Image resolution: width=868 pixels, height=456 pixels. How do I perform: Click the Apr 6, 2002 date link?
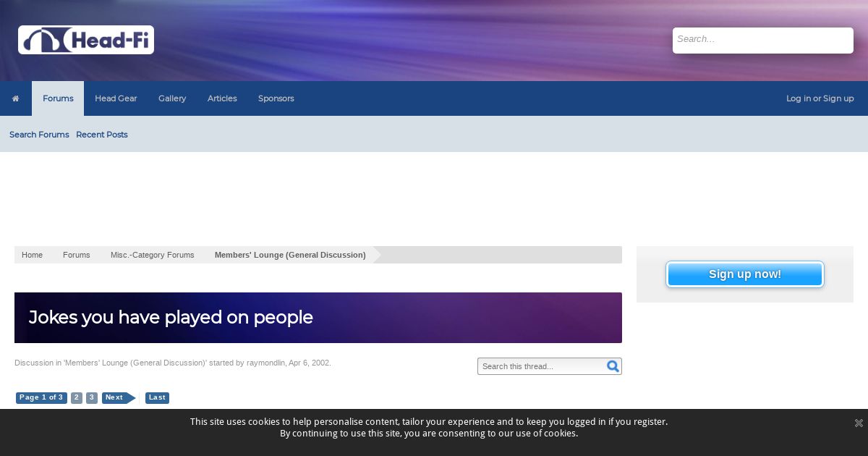(x=309, y=363)
